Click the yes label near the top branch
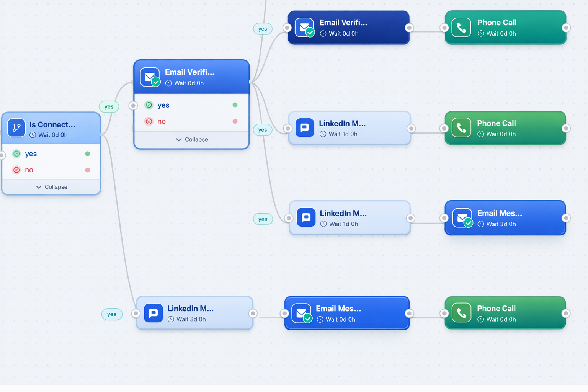 point(262,29)
